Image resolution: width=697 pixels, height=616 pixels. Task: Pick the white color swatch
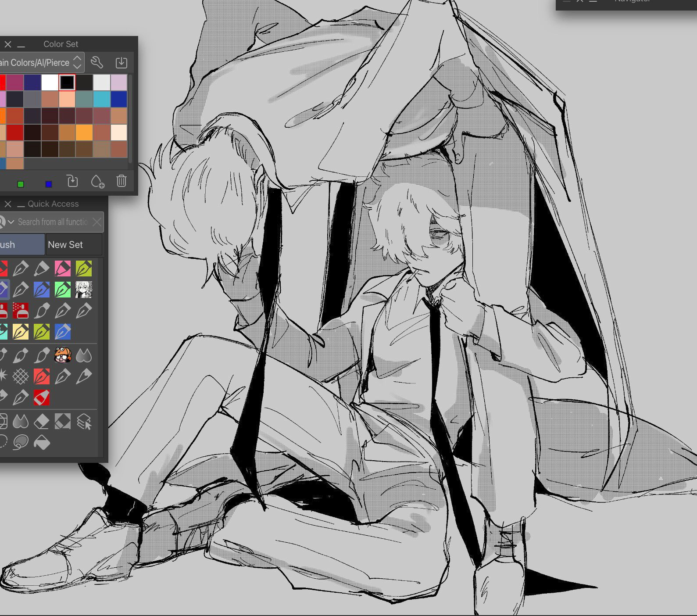pyautogui.click(x=50, y=82)
